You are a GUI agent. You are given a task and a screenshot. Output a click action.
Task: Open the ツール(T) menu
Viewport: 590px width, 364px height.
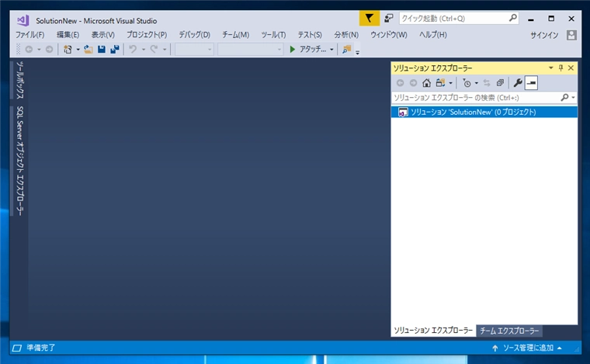273,35
